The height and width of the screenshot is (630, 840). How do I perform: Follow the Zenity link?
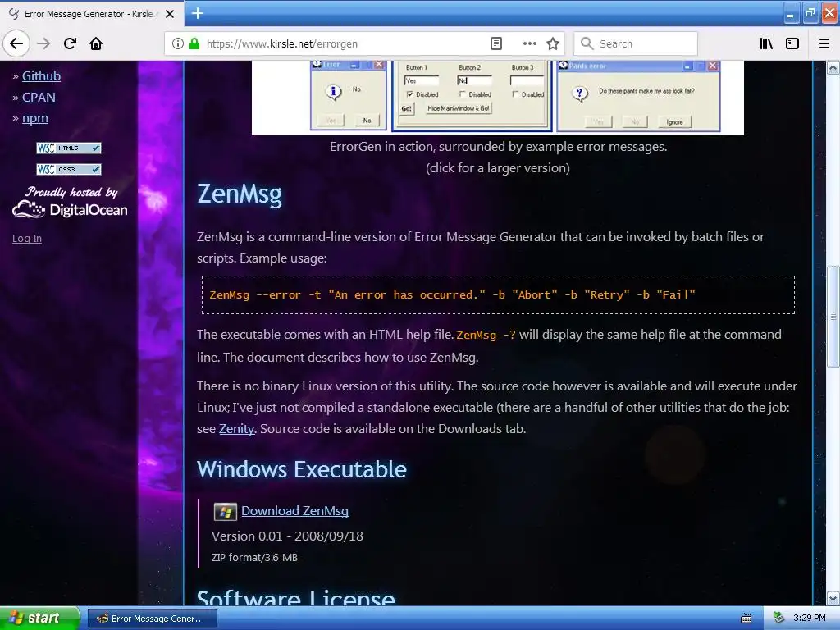click(x=236, y=428)
